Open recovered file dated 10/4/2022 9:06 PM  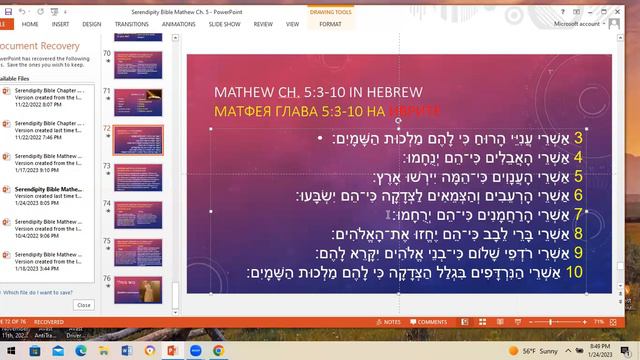pyautogui.click(x=47, y=229)
